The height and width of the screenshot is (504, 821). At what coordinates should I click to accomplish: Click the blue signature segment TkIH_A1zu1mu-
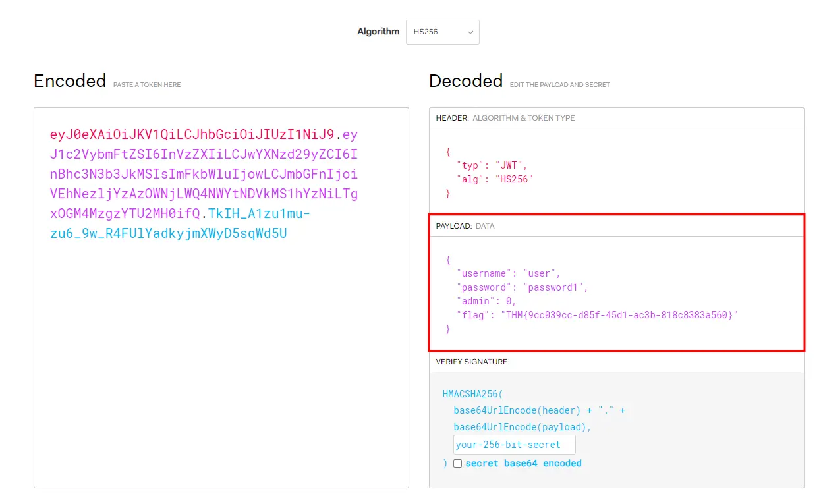coord(259,214)
